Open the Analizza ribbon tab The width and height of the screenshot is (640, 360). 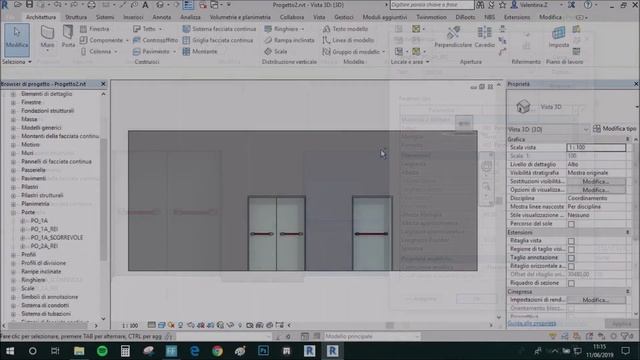click(190, 17)
